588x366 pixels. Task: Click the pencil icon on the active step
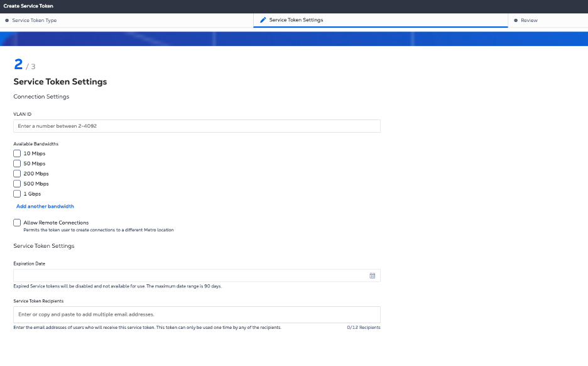point(263,20)
